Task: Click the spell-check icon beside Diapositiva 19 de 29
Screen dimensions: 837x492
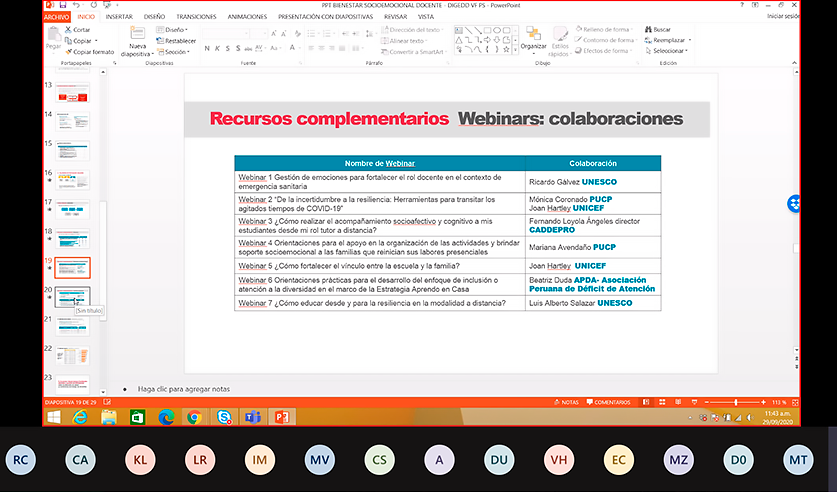Action: (107, 402)
